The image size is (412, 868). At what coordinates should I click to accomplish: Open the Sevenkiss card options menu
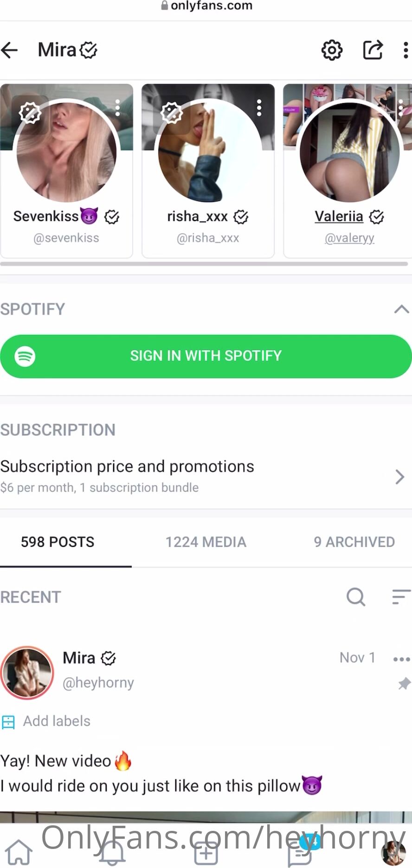point(118,108)
